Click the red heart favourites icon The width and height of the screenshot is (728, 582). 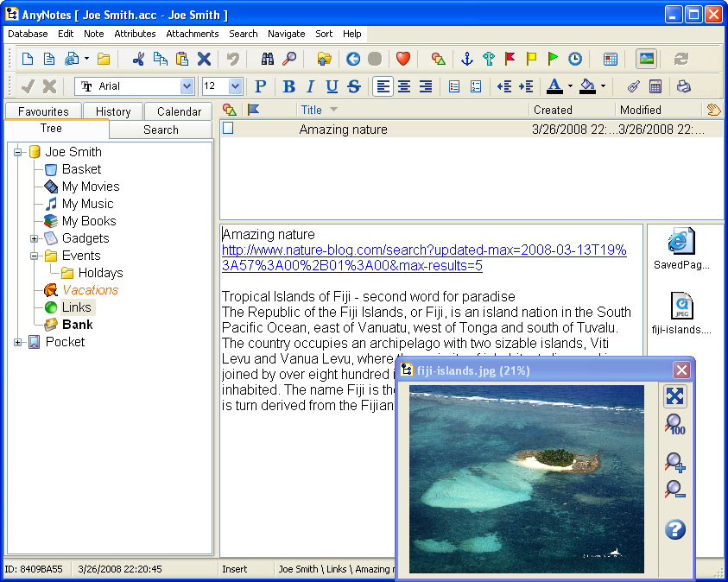pos(402,59)
